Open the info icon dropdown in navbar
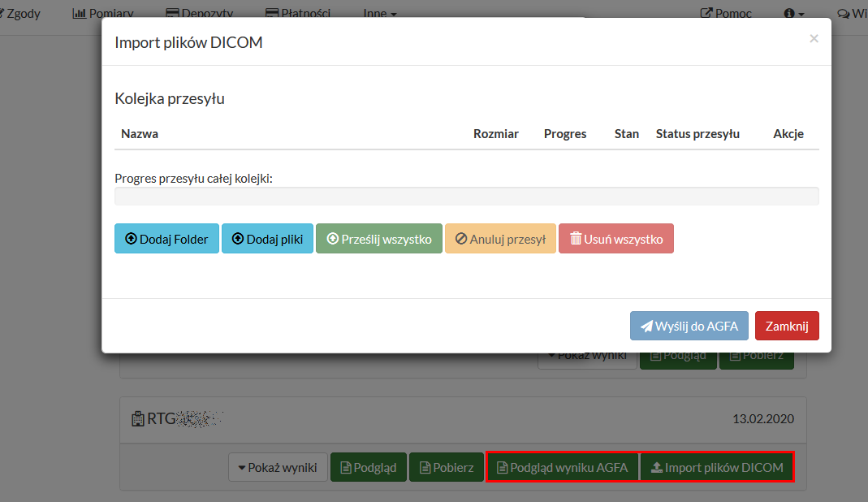Viewport: 868px width, 502px height. pyautogui.click(x=794, y=13)
